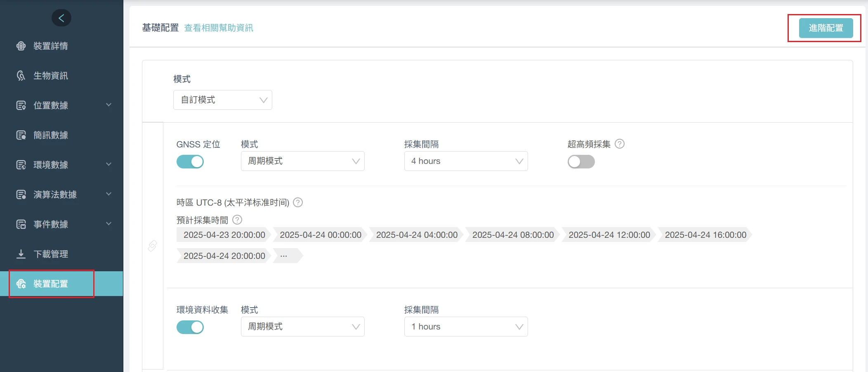Click the 2025-04-23 20:00:00 time tag
Viewport: 868px width, 372px height.
point(224,235)
